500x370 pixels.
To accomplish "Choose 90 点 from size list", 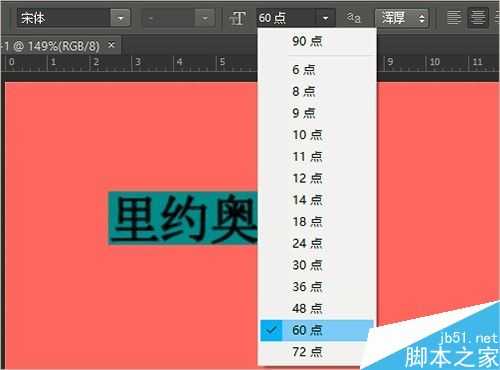I will 317,41.
